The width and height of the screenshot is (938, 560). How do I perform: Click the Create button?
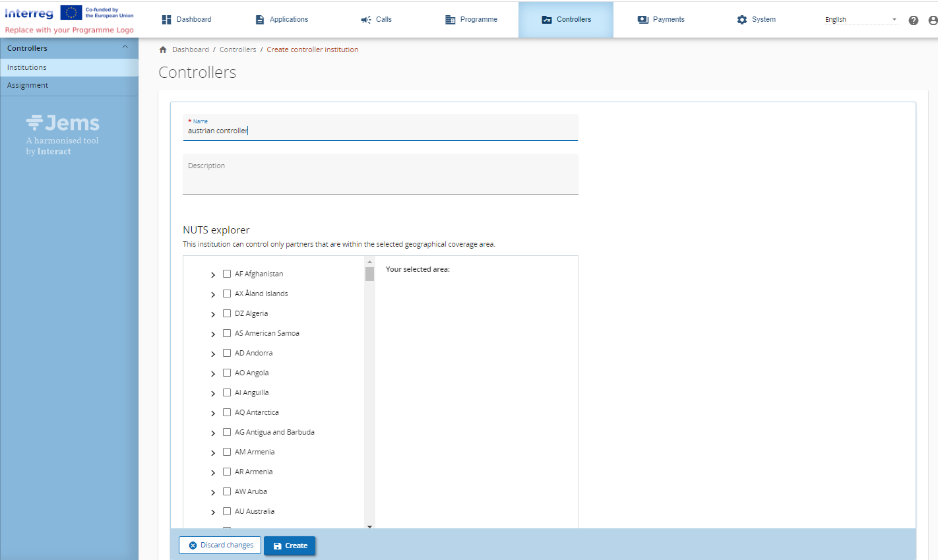click(290, 545)
